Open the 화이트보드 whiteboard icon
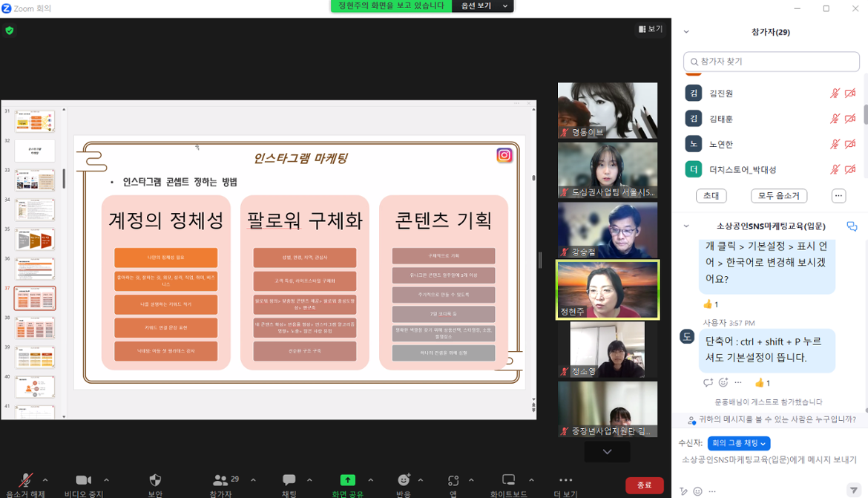 click(508, 481)
